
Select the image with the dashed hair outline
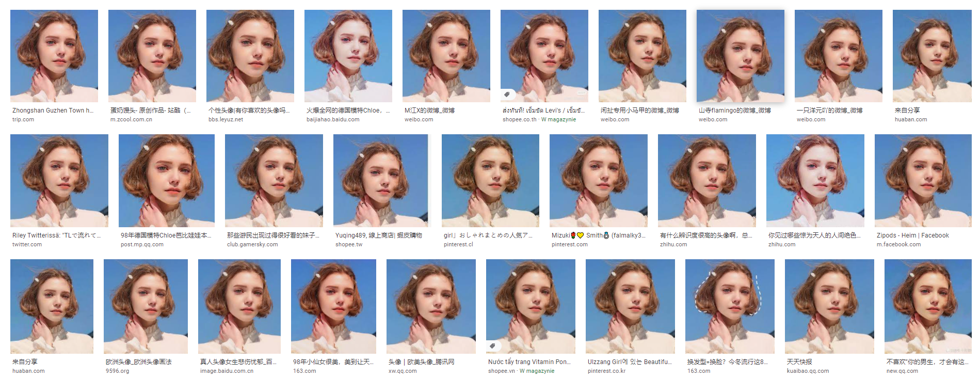730,306
